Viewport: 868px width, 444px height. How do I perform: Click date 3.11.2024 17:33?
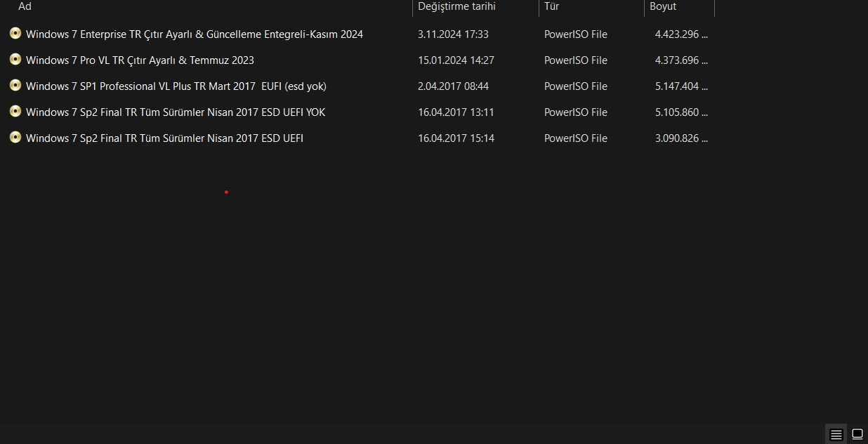[x=453, y=34]
